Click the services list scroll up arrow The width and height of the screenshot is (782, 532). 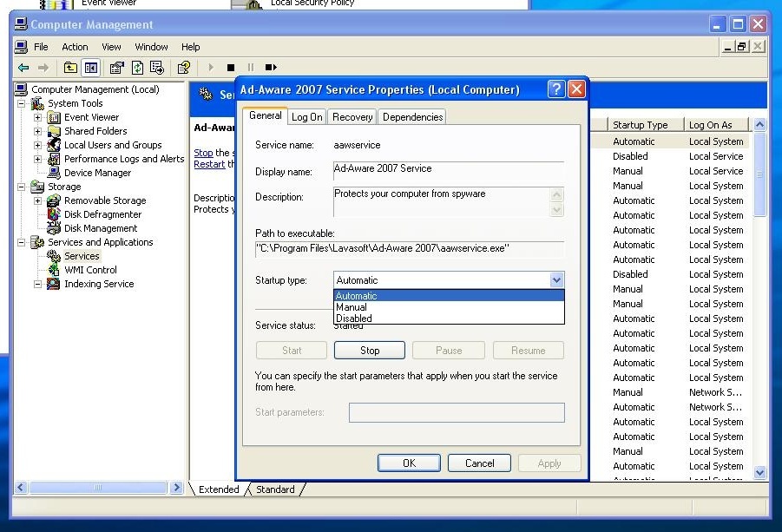[x=759, y=125]
